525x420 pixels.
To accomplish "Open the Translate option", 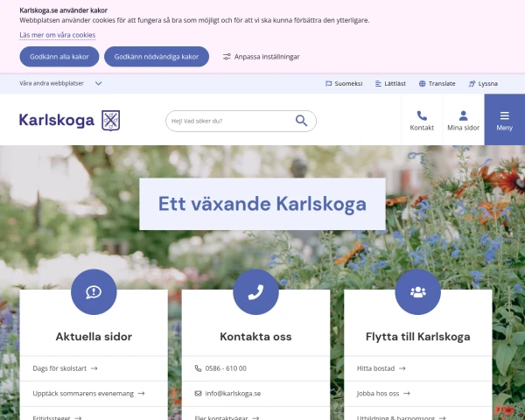I will pos(437,83).
